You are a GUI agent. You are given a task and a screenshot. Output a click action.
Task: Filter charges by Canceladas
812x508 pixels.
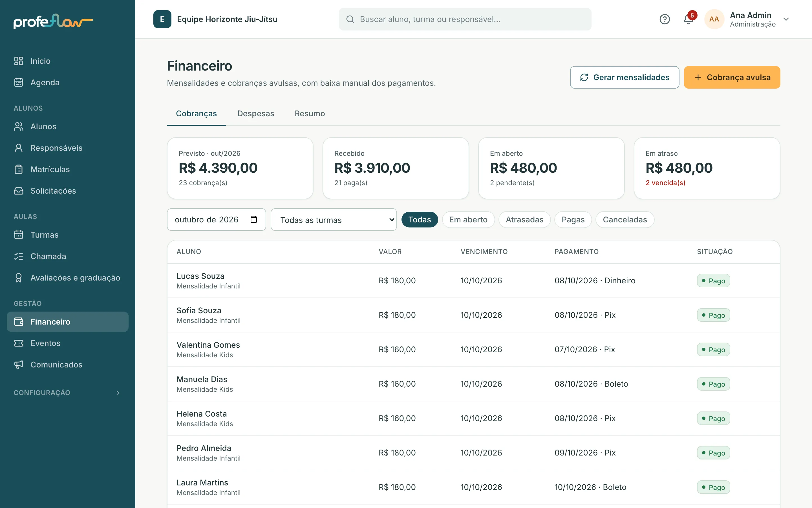(x=625, y=219)
